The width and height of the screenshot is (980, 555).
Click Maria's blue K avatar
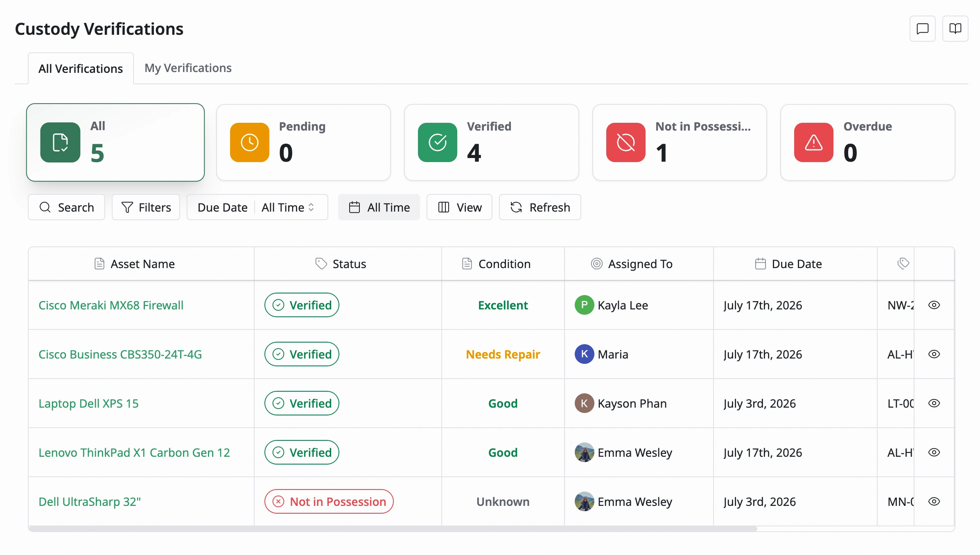click(x=584, y=354)
